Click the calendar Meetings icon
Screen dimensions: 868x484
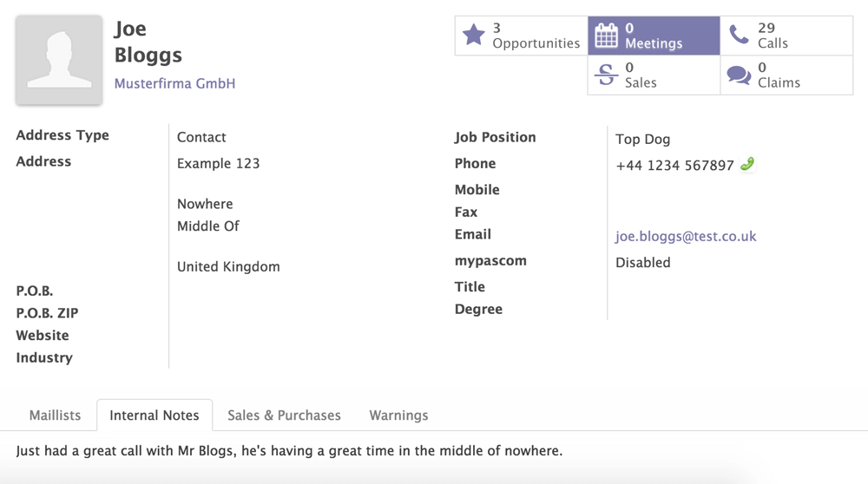(x=607, y=36)
